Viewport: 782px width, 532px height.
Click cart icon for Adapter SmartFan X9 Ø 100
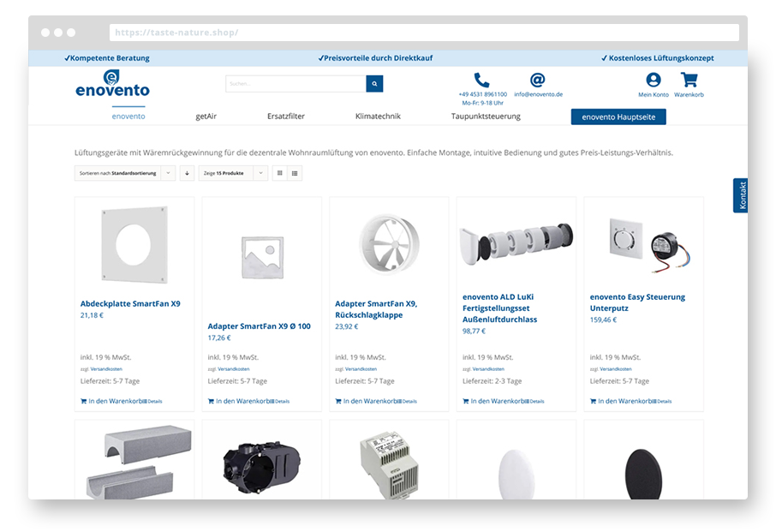pos(211,401)
